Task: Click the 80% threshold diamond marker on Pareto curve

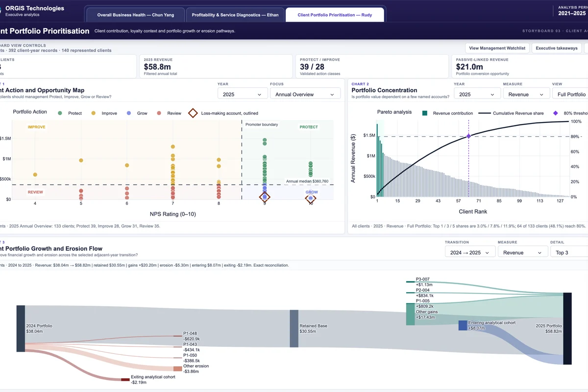Action: [x=468, y=136]
